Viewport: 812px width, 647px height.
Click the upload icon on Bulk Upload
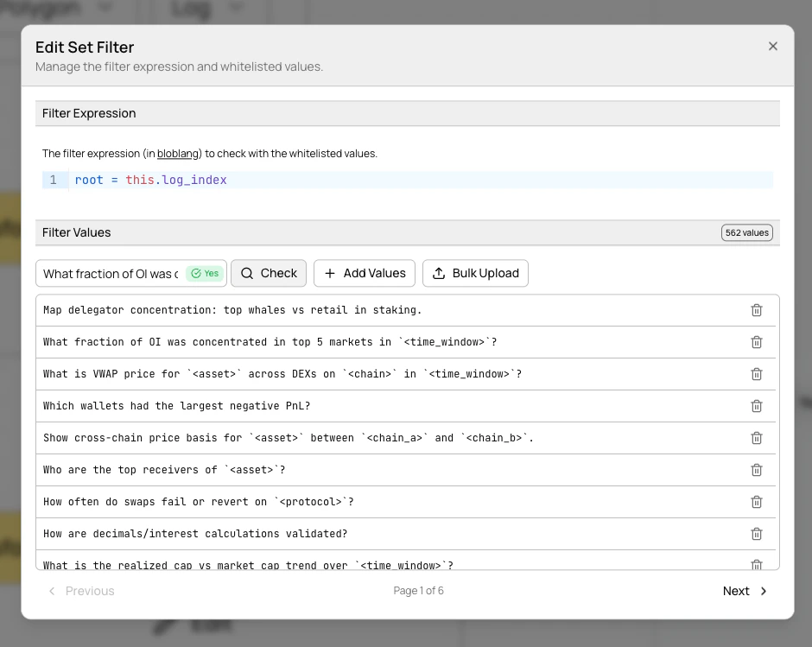tap(441, 273)
